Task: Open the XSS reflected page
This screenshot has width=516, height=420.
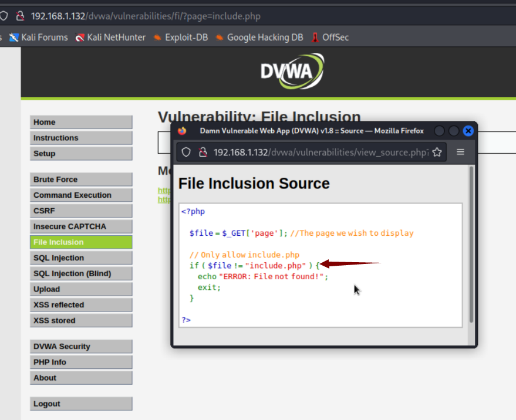Action: pyautogui.click(x=81, y=305)
